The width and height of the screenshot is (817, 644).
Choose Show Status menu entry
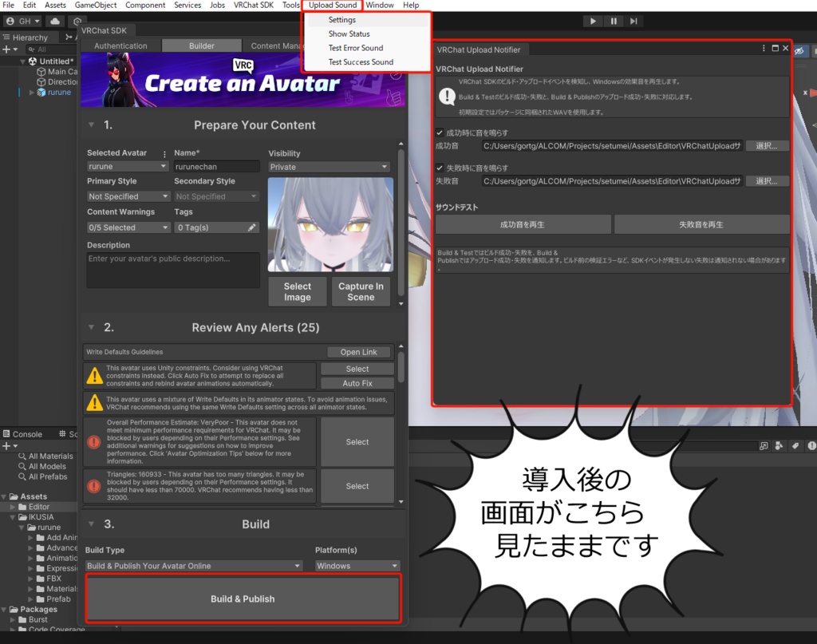(349, 34)
